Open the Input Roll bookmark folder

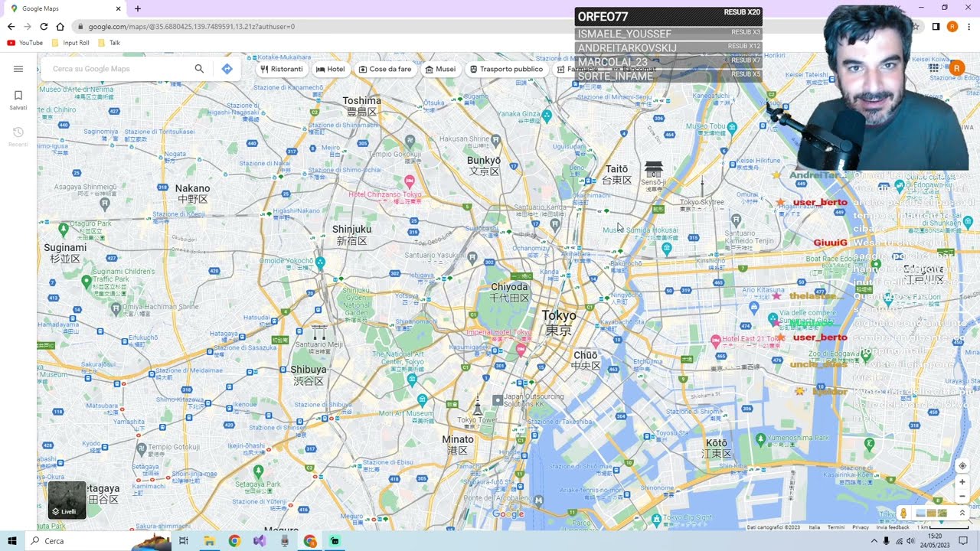tap(70, 43)
